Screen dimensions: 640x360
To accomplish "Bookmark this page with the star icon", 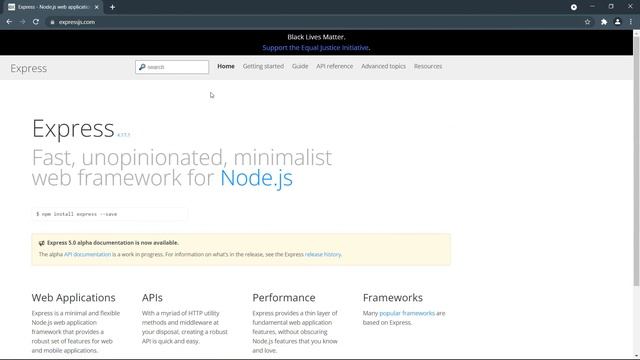I will [587, 22].
